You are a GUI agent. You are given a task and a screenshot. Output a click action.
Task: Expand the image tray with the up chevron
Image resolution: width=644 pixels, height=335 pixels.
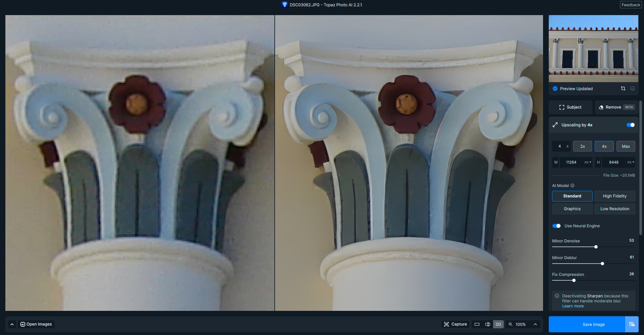pyautogui.click(x=12, y=324)
